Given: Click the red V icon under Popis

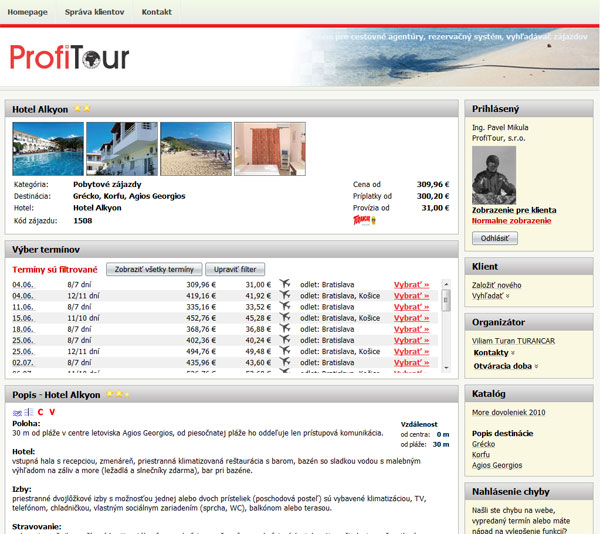Looking at the screenshot, I should 52,412.
